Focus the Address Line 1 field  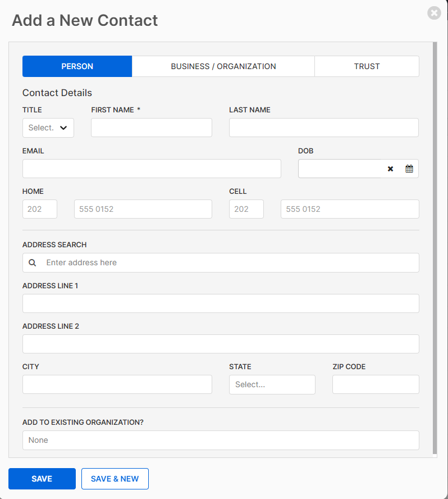click(x=221, y=303)
